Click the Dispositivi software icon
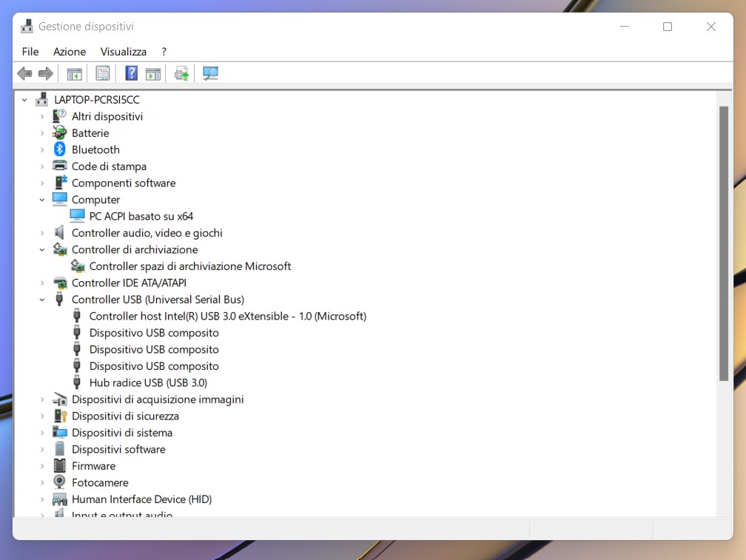The image size is (746, 560). point(59,449)
